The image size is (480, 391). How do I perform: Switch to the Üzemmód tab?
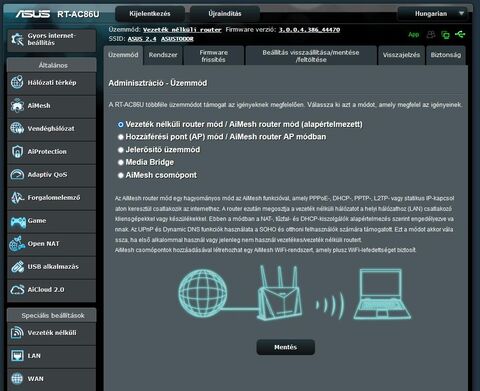point(123,55)
